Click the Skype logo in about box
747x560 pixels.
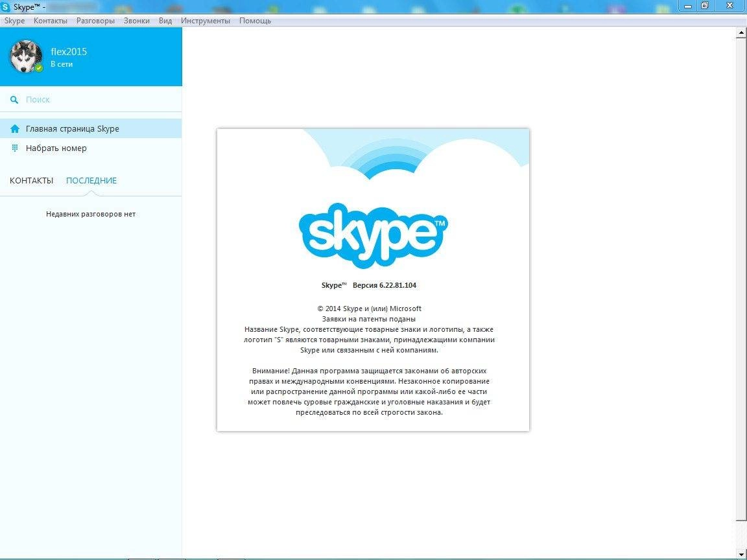click(373, 235)
